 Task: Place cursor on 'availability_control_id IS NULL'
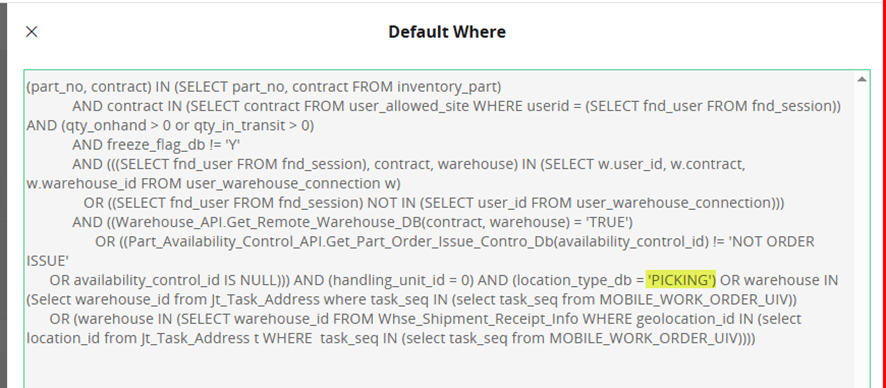pos(171,280)
